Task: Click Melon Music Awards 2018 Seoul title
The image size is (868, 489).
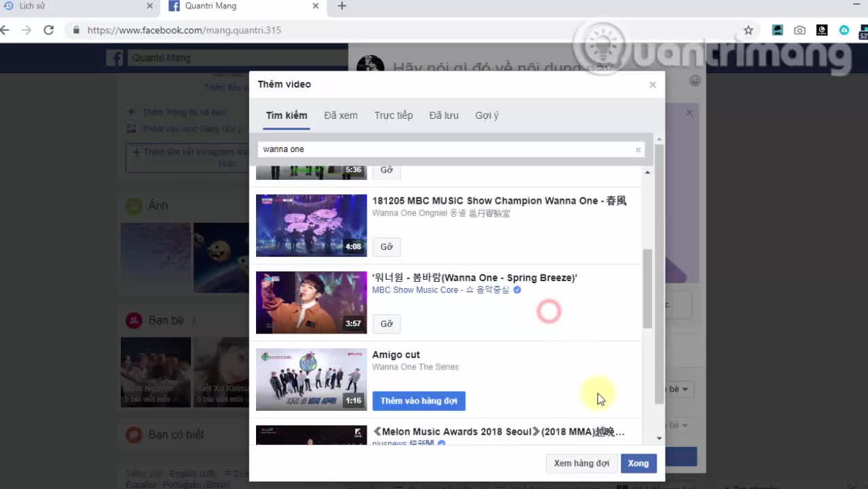Action: (499, 432)
